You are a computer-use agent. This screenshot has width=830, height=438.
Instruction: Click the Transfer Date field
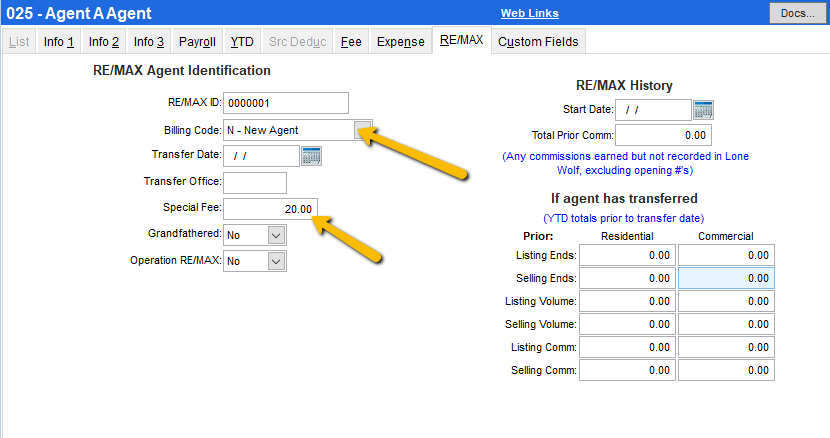261,156
